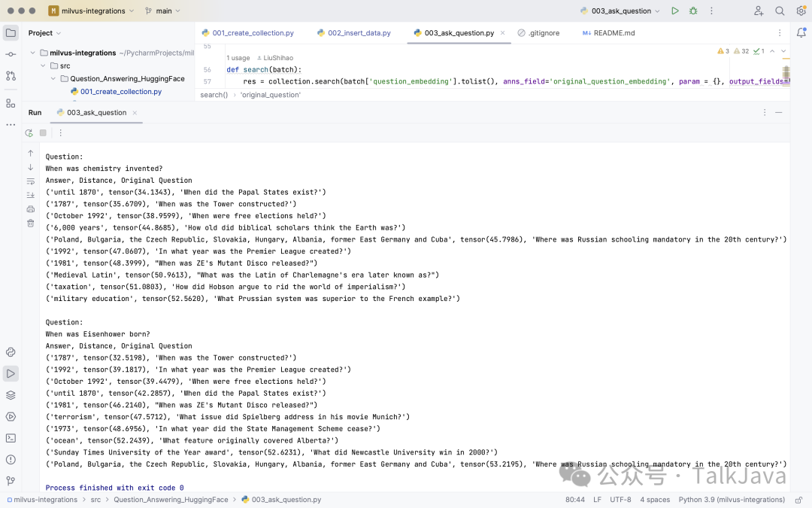Toggle Project tool window folder icon
Screen dimensions: 812x508
coord(11,32)
